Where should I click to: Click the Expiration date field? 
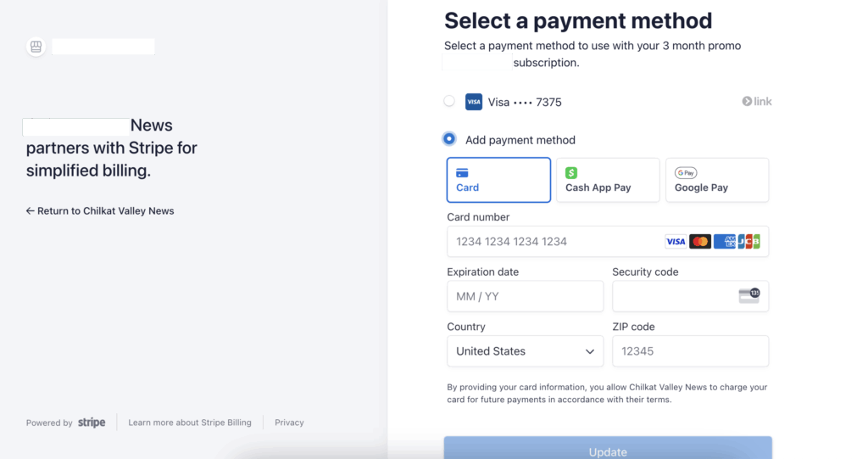click(525, 297)
